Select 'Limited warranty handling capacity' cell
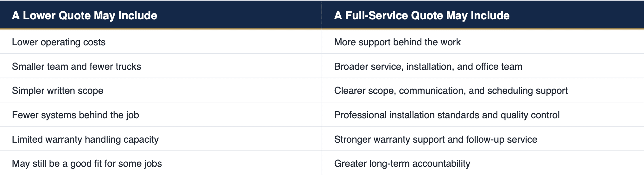644x194 pixels. pyautogui.click(x=161, y=139)
